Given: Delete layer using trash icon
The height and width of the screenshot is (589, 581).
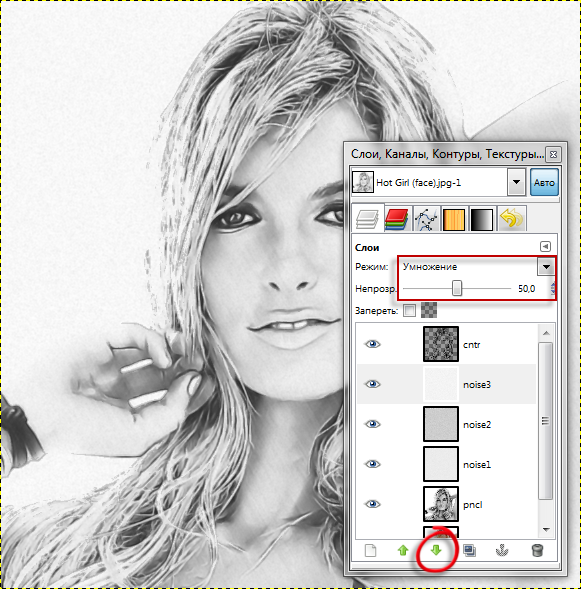Looking at the screenshot, I should pos(537,551).
